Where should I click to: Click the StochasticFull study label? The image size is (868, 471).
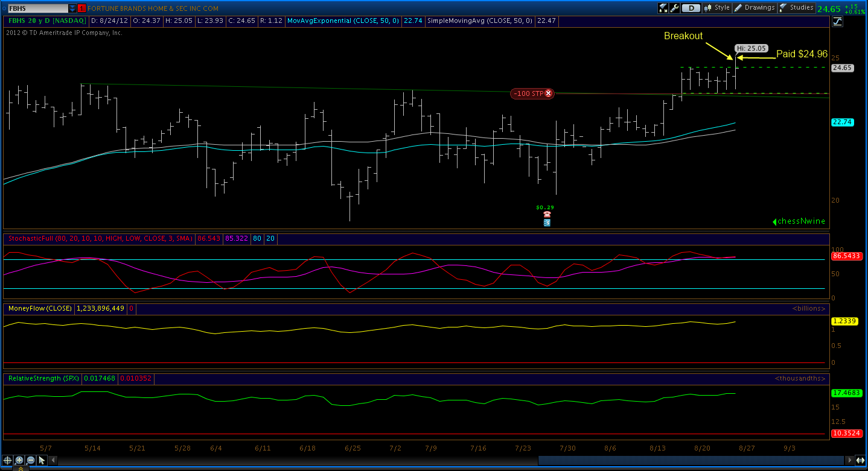pyautogui.click(x=100, y=239)
